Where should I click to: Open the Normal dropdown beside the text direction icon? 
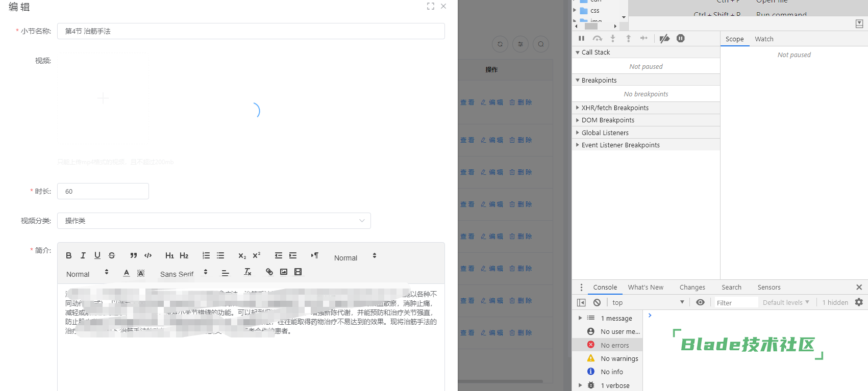pyautogui.click(x=355, y=257)
